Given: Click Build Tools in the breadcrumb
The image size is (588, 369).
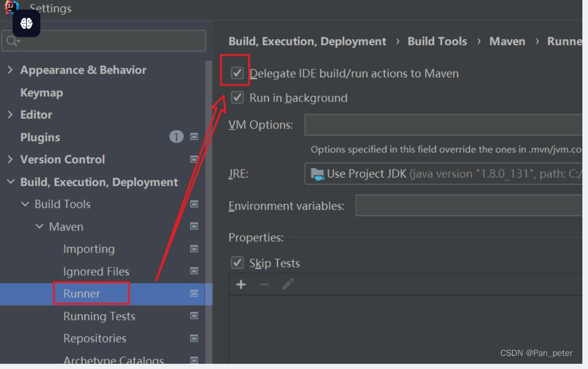Looking at the screenshot, I should point(437,42).
